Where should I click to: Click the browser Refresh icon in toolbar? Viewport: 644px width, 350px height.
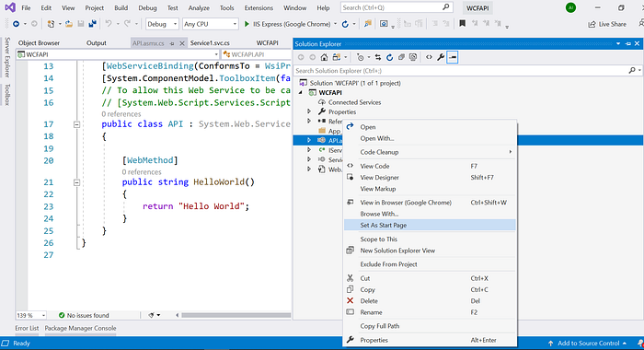(345, 24)
